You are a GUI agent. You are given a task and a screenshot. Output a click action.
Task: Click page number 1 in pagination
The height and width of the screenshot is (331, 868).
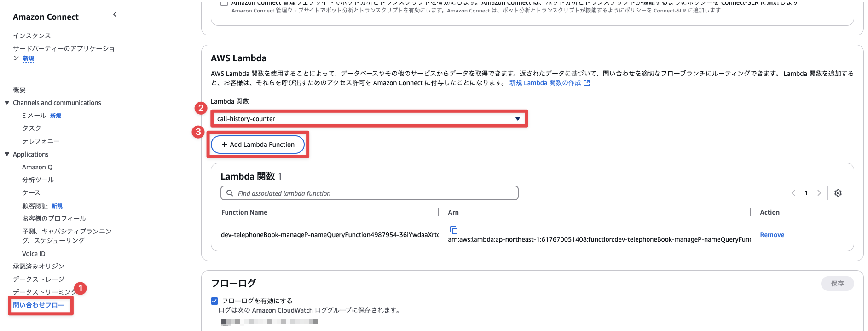[x=806, y=193]
